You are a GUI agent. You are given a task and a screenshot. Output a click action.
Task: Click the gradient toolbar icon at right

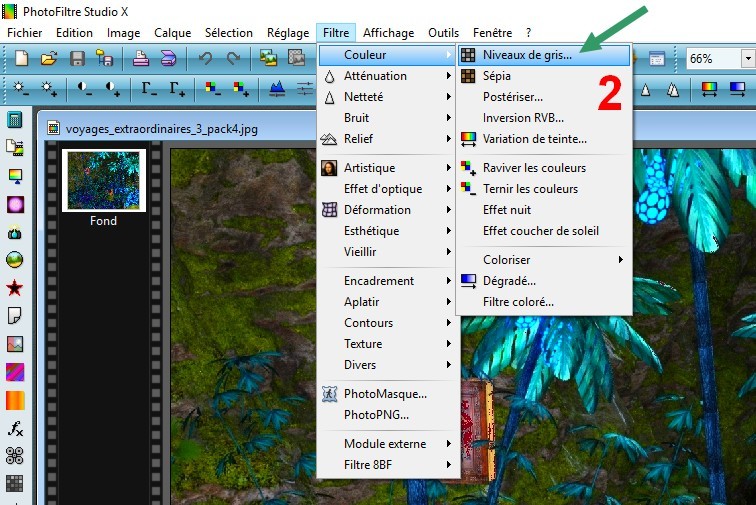[737, 89]
